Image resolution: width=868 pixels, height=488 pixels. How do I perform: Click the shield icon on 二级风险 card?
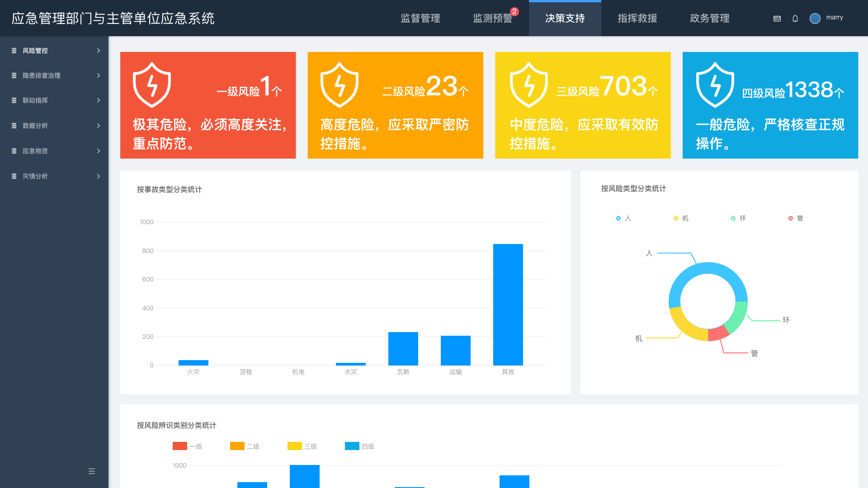[x=340, y=85]
